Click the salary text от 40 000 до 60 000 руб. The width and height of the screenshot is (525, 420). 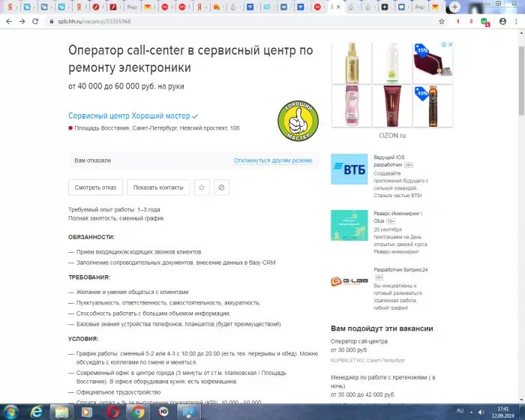pyautogui.click(x=126, y=86)
